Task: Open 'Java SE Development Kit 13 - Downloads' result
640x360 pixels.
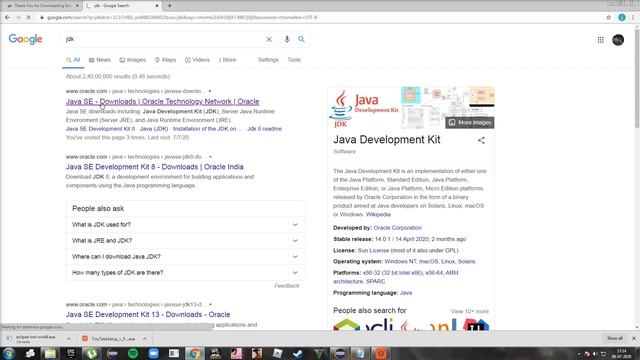Action: coord(148,315)
